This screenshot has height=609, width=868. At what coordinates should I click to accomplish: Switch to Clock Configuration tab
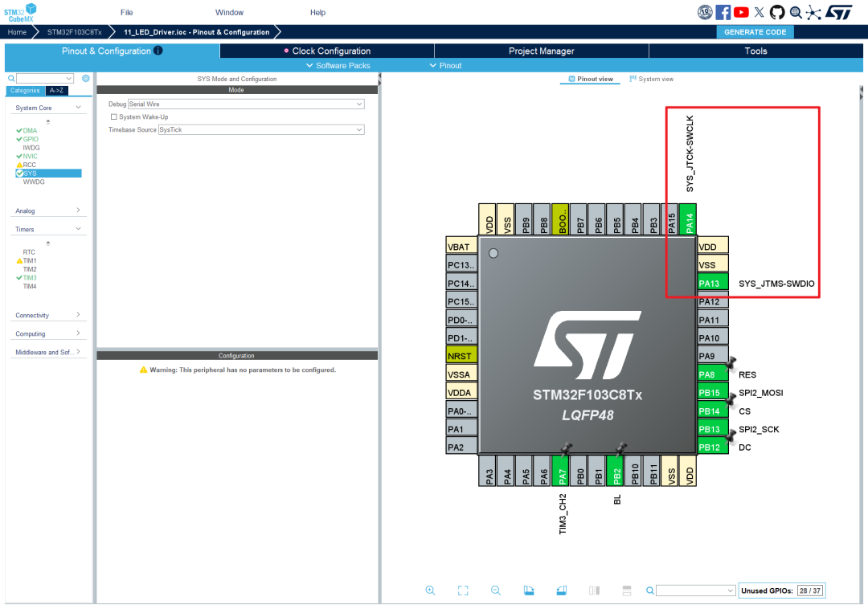click(327, 51)
